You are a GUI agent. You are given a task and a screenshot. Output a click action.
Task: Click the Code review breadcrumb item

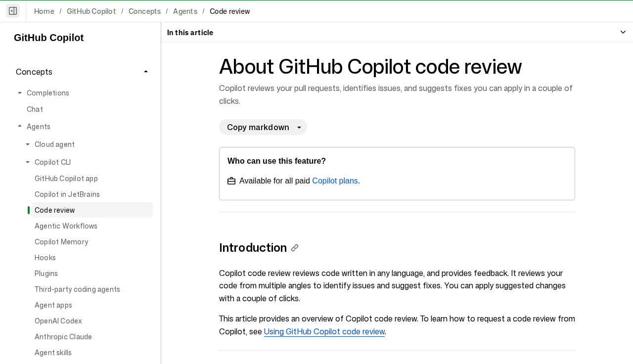point(230,11)
